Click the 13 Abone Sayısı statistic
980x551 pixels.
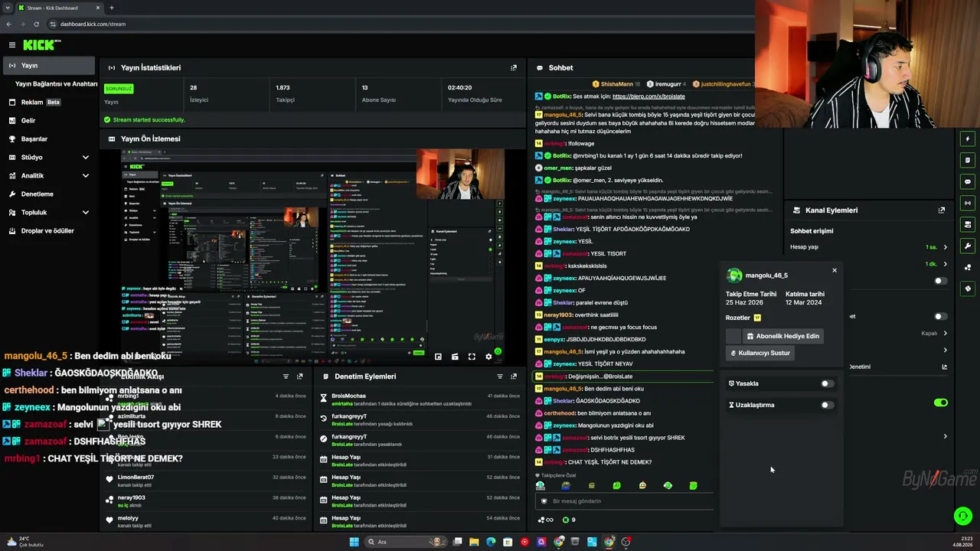tap(379, 93)
